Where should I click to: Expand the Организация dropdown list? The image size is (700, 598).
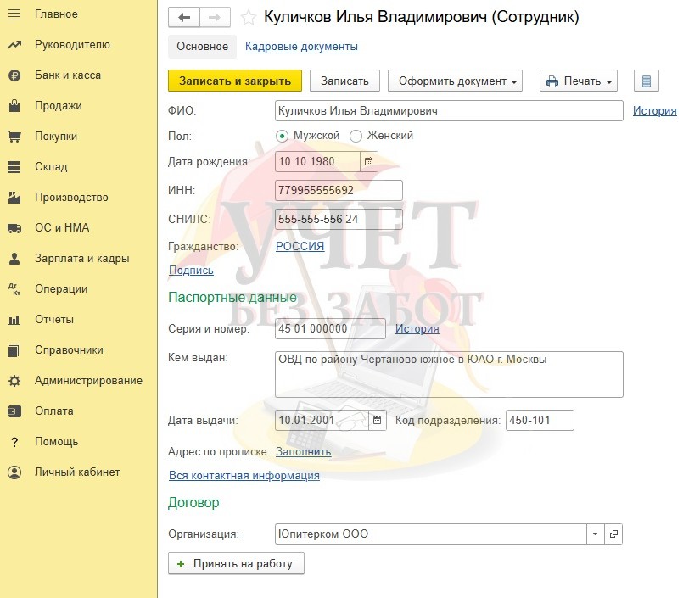click(x=595, y=534)
